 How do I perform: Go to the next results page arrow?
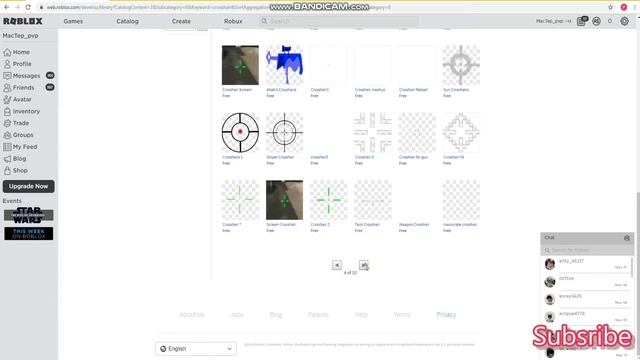pos(364,265)
